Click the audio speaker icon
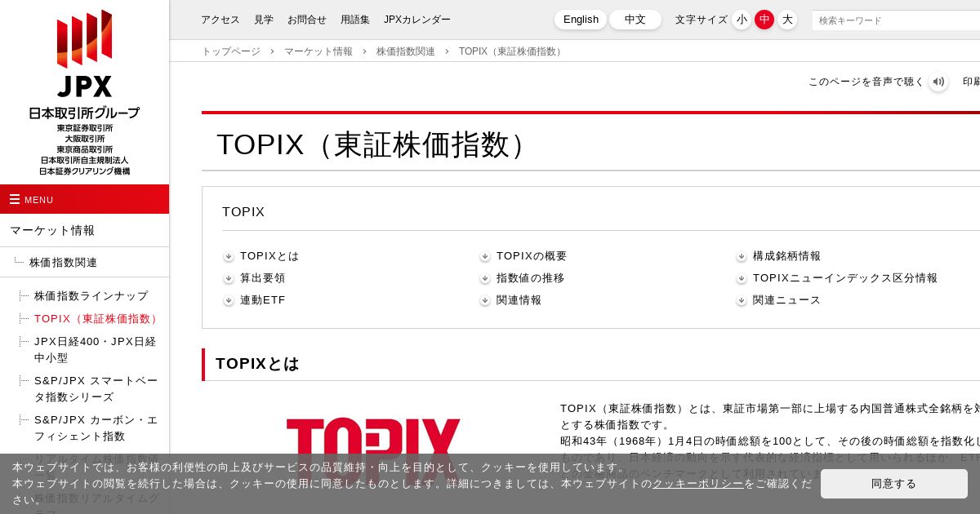Viewport: 980px width, 514px height. coord(938,82)
